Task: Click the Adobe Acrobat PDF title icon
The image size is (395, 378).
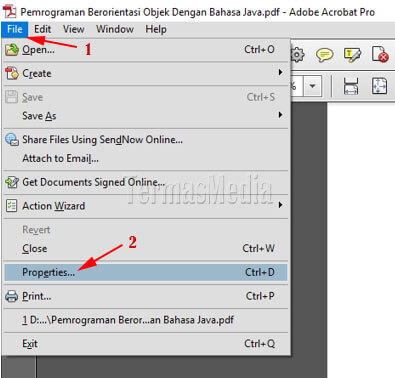Action: (x=10, y=12)
